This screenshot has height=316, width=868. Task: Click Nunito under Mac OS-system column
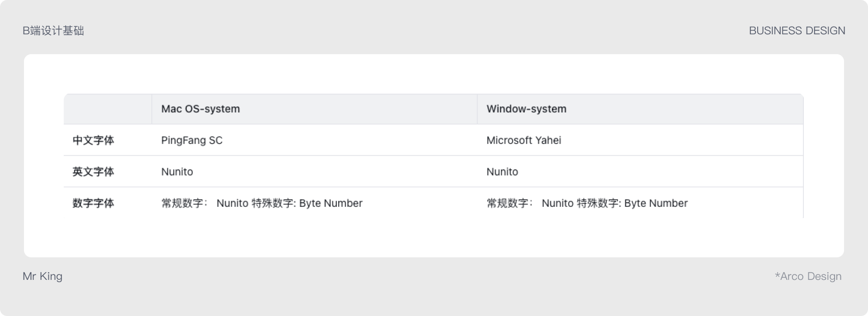177,172
